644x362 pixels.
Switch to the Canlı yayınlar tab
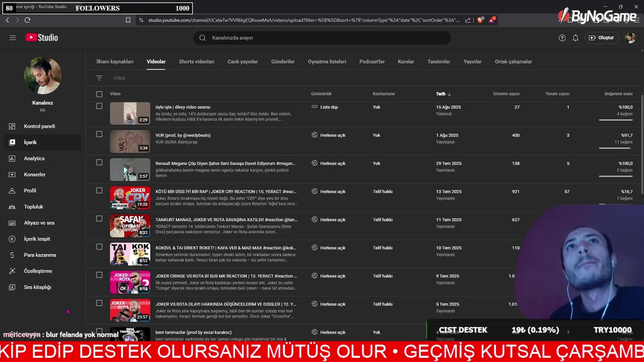(243, 61)
